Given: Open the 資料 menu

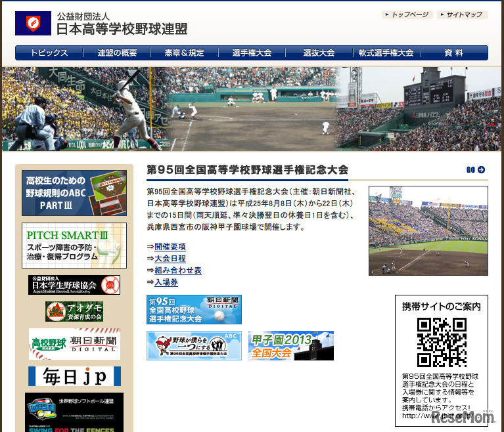Looking at the screenshot, I should [x=454, y=53].
